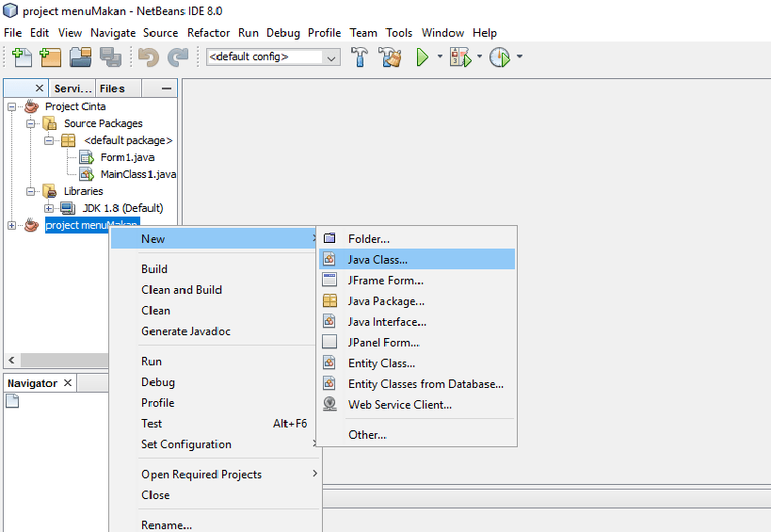771x532 pixels.
Task: Choose Open Required Projects entry
Action: point(216,474)
